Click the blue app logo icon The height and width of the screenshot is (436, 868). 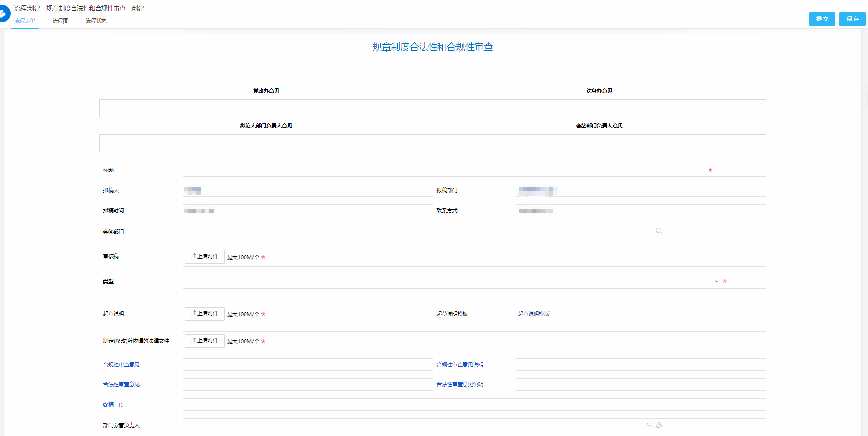tap(3, 14)
